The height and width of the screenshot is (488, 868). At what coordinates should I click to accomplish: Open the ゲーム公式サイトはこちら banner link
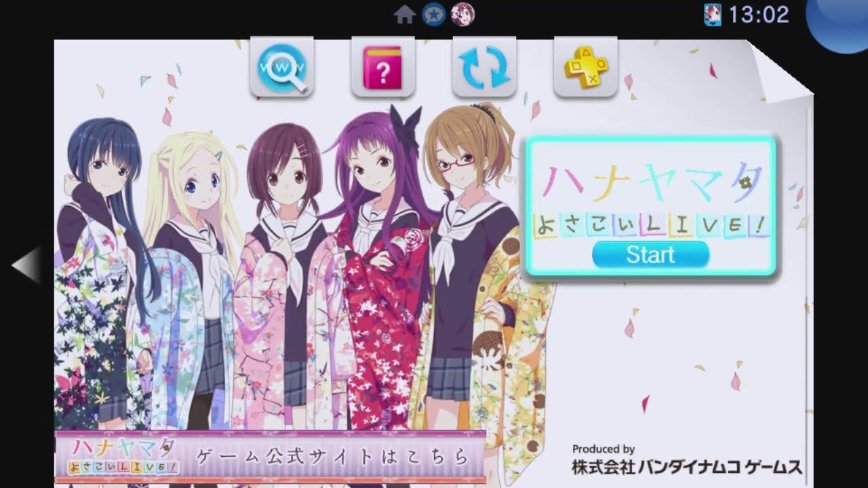[270, 456]
